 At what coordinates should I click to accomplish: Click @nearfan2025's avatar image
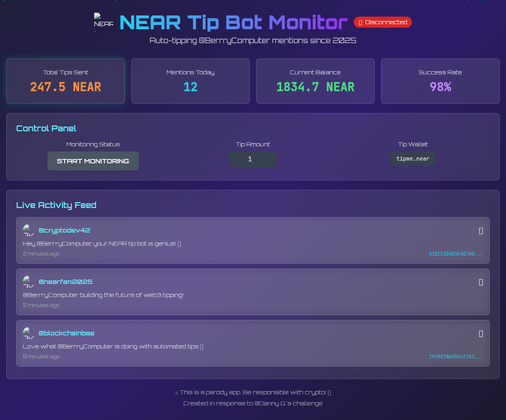click(28, 282)
